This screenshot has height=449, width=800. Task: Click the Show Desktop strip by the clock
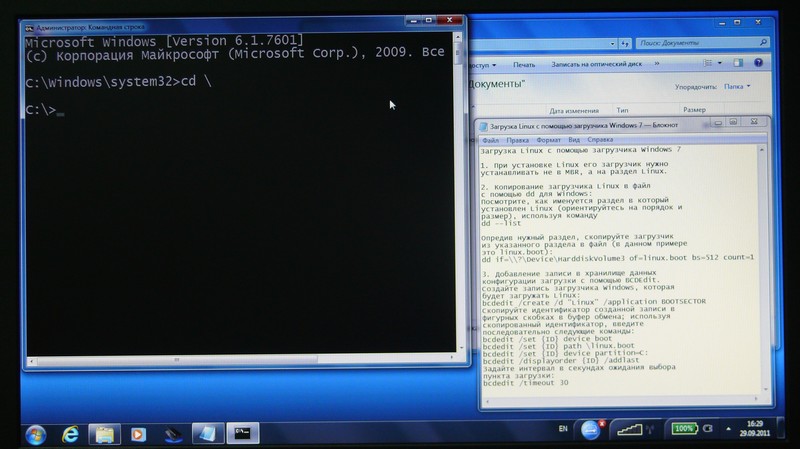(x=780, y=428)
